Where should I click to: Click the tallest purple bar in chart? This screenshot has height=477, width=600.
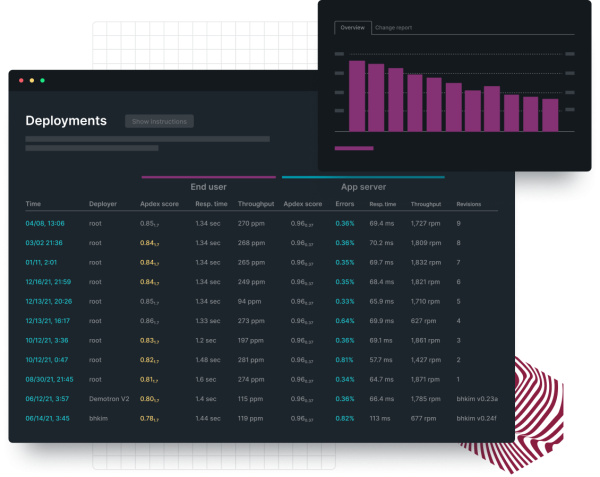point(356,95)
